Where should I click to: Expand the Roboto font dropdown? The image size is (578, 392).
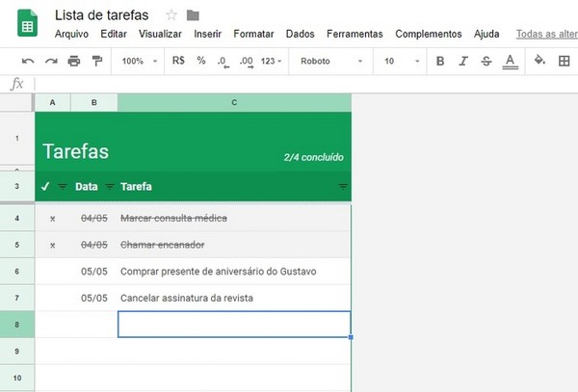[331, 61]
